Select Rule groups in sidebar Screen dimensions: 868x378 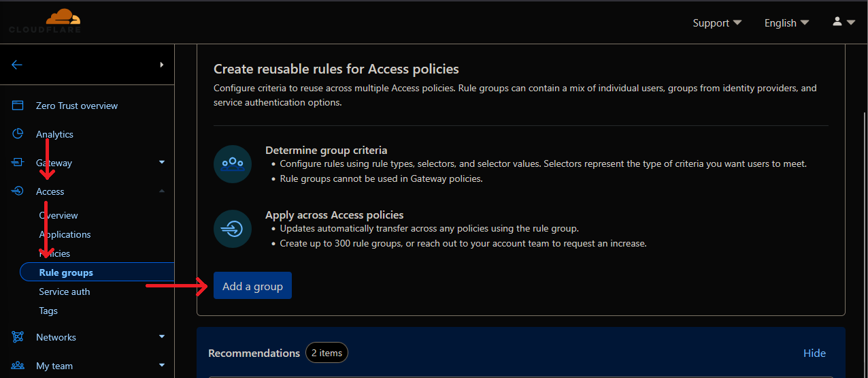point(97,272)
